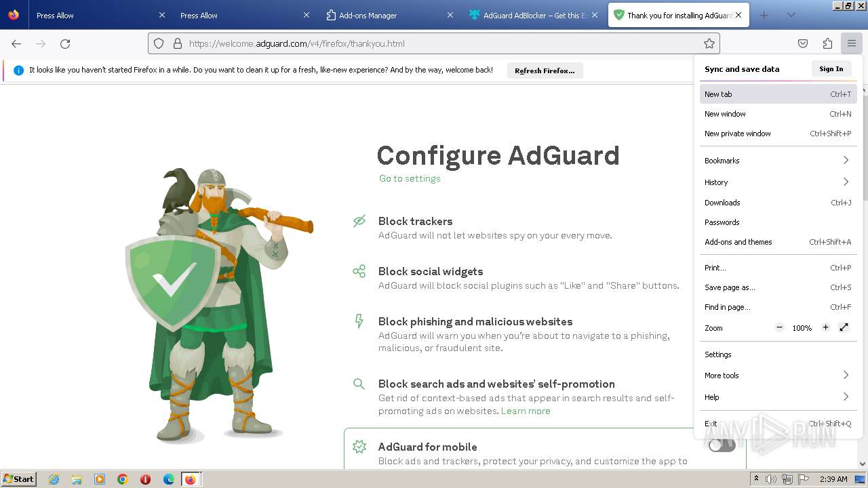This screenshot has height=488, width=868.
Task: Click the Block phishing lightning icon
Action: (359, 321)
